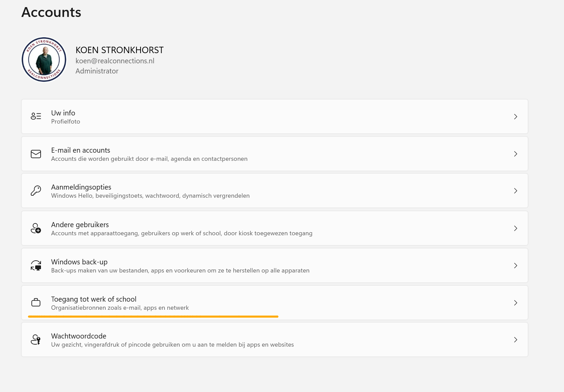Click the chevron beside Windows back-up
The width and height of the screenshot is (564, 392).
coord(516,265)
